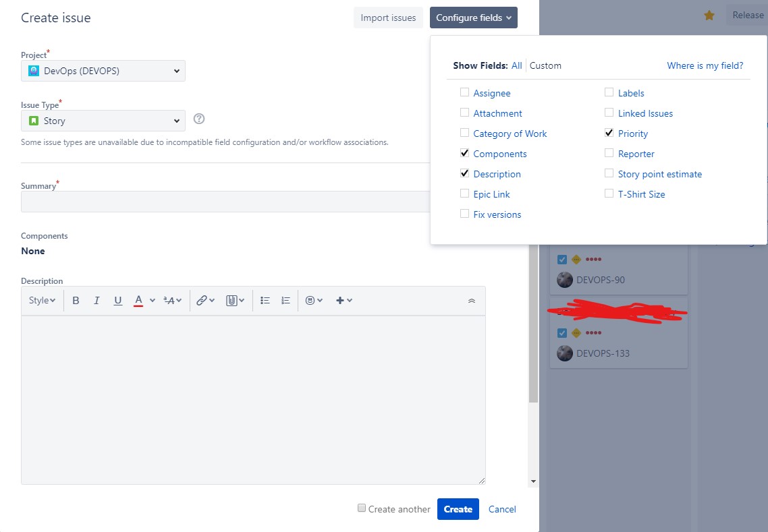Click the Issue Type help question icon
Screen dimensions: 768x532
click(199, 119)
